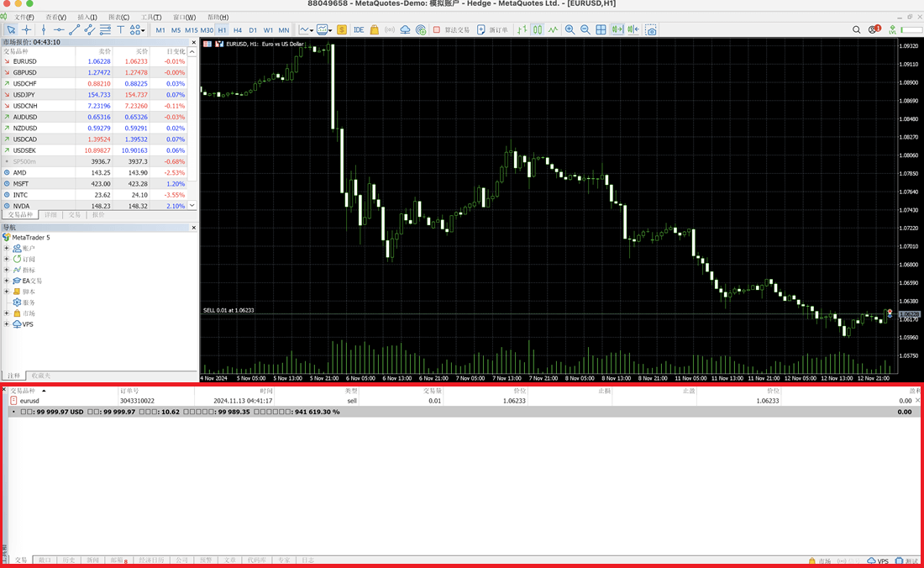Image resolution: width=924 pixels, height=568 pixels.
Task: Toggle algorithmic trading button
Action: 451,30
